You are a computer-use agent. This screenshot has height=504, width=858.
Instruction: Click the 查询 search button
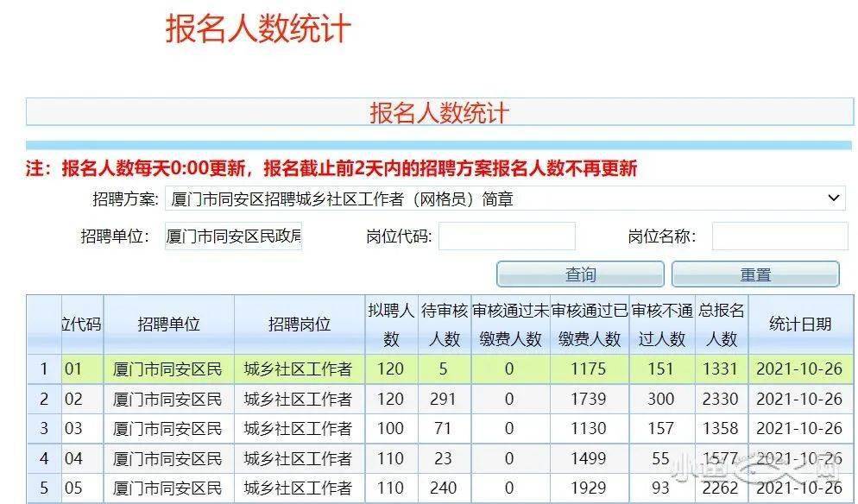pyautogui.click(x=580, y=274)
